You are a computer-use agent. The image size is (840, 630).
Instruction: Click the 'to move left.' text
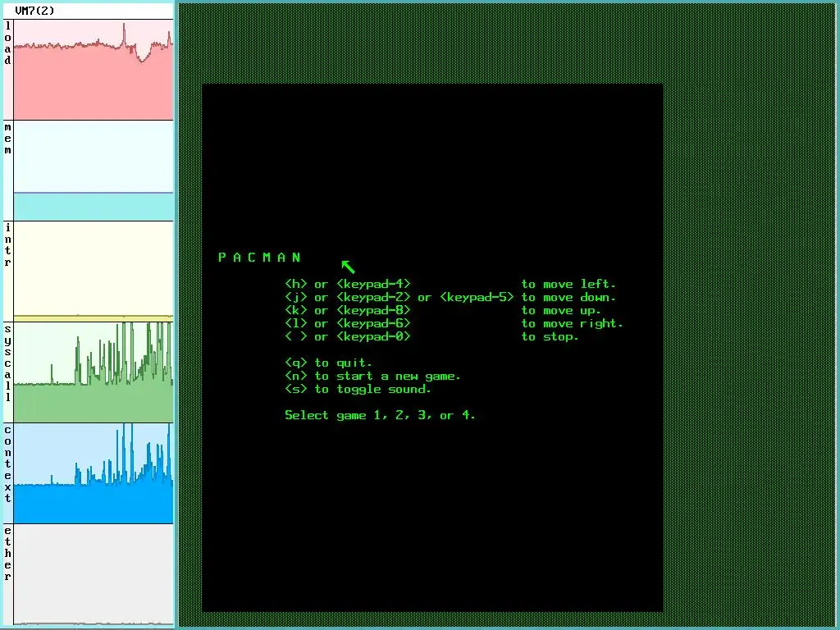pyautogui.click(x=569, y=284)
